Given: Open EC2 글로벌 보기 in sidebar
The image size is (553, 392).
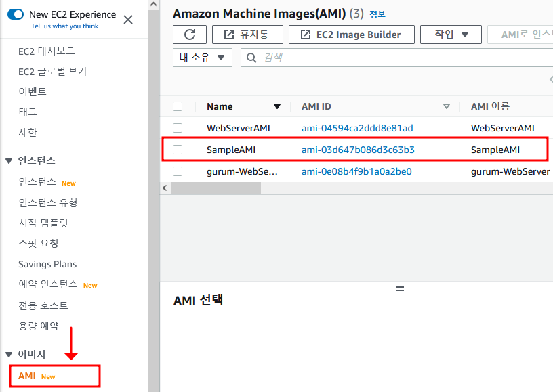Looking at the screenshot, I should pyautogui.click(x=52, y=72).
